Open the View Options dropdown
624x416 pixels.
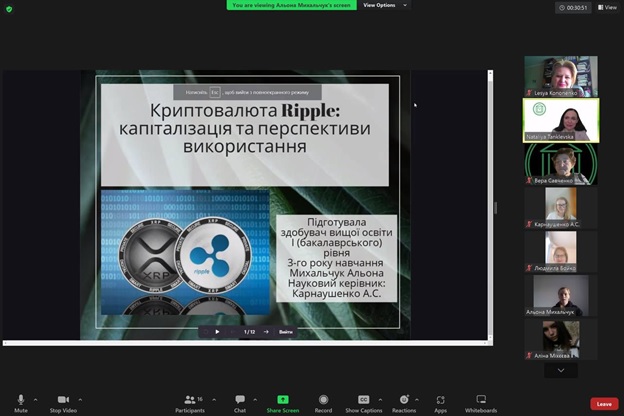pos(384,5)
